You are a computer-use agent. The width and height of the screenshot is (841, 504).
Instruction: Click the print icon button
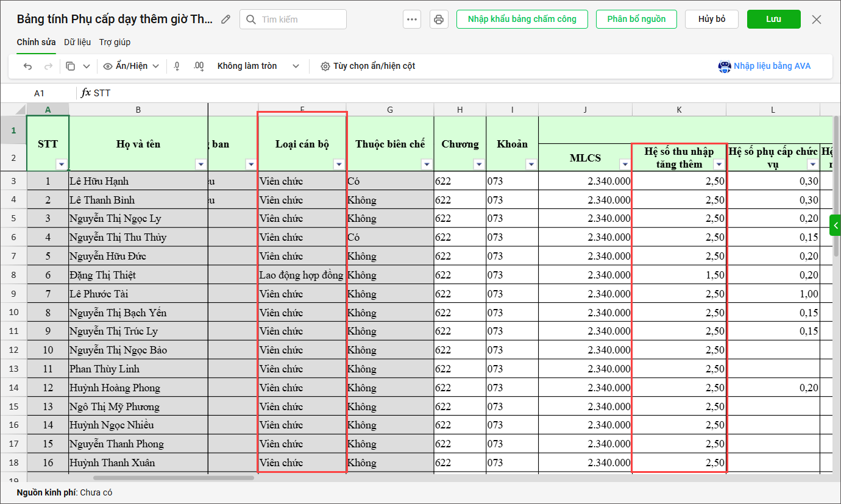(439, 20)
